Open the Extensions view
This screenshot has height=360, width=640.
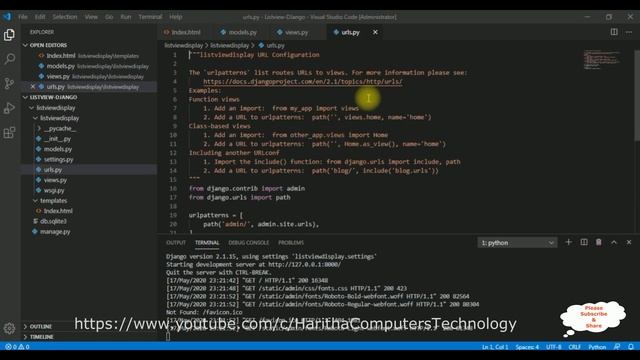(x=9, y=133)
